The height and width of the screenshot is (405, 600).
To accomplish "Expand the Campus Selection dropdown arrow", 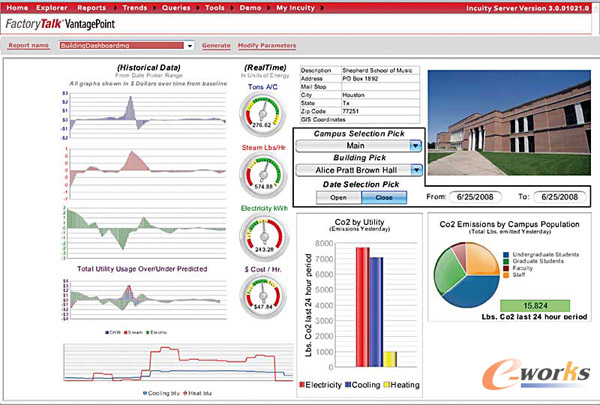I will (x=416, y=146).
